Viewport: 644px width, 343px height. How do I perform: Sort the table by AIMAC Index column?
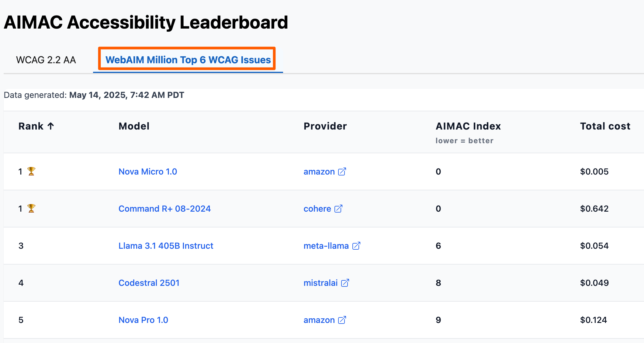point(468,126)
